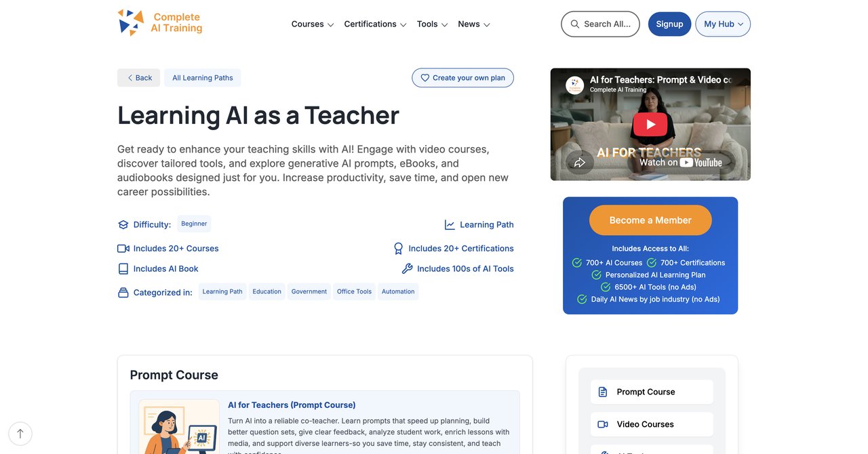Click the video channel avatar icon

click(575, 85)
